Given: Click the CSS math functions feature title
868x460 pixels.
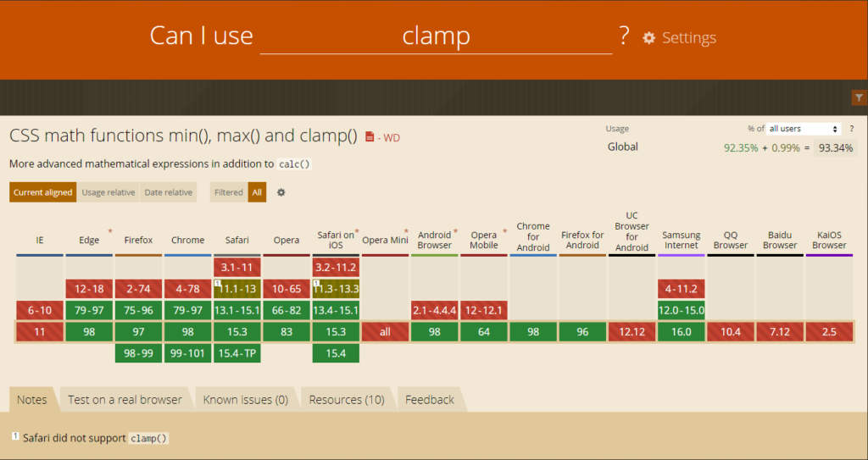Looking at the screenshot, I should [183, 136].
